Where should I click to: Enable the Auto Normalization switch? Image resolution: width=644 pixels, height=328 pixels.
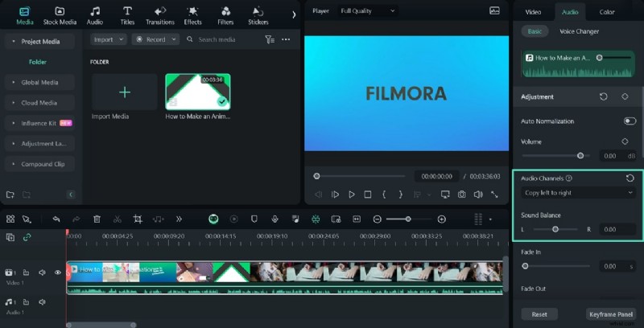click(630, 121)
